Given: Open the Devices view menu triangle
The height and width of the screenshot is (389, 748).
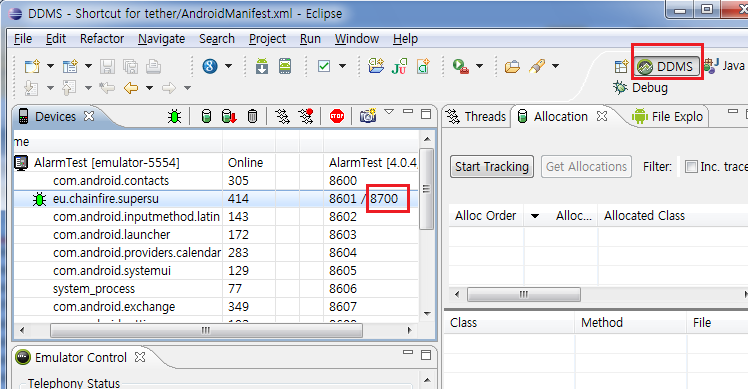Looking at the screenshot, I should (389, 112).
